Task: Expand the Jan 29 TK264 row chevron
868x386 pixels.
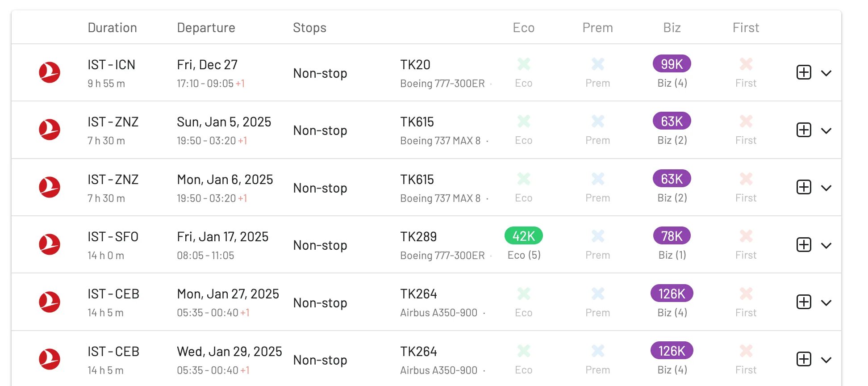Action: [x=826, y=360]
